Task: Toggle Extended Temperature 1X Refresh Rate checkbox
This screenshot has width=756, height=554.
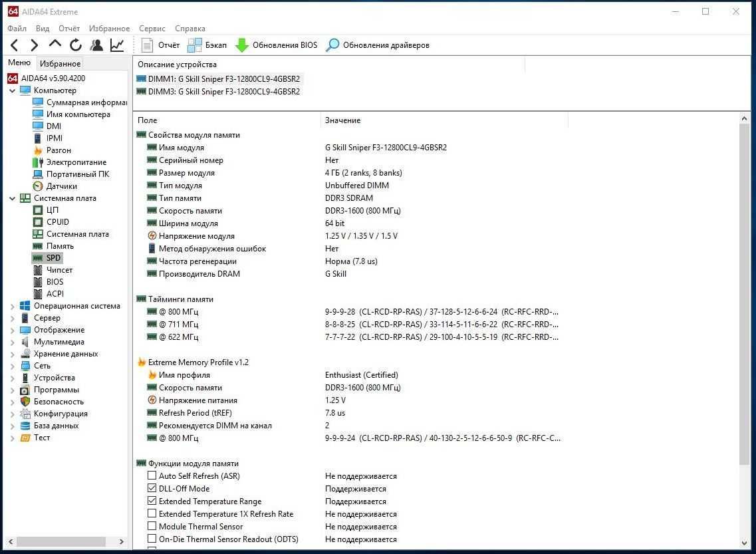Action: click(x=152, y=513)
